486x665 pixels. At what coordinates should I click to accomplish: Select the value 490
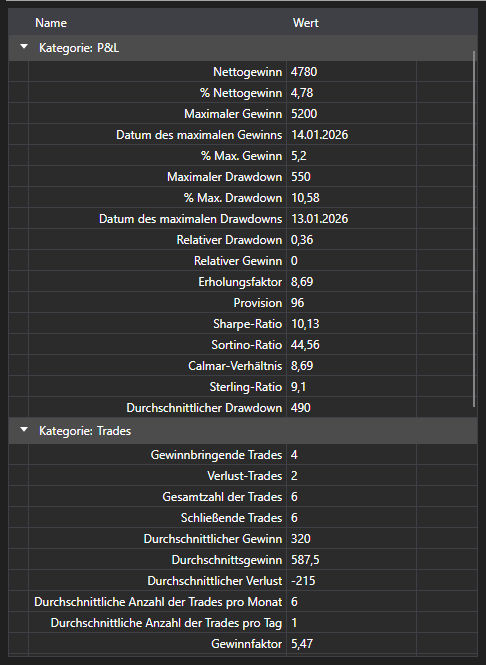(x=301, y=408)
